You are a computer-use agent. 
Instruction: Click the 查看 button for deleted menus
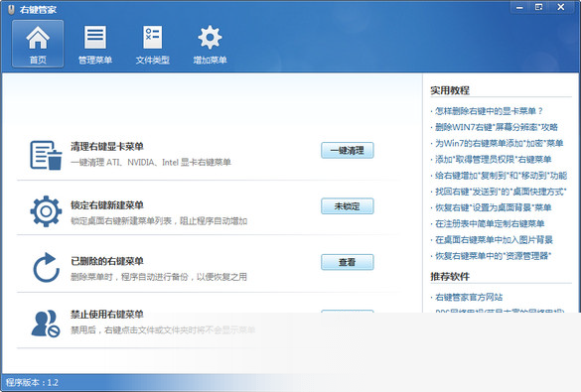point(348,262)
